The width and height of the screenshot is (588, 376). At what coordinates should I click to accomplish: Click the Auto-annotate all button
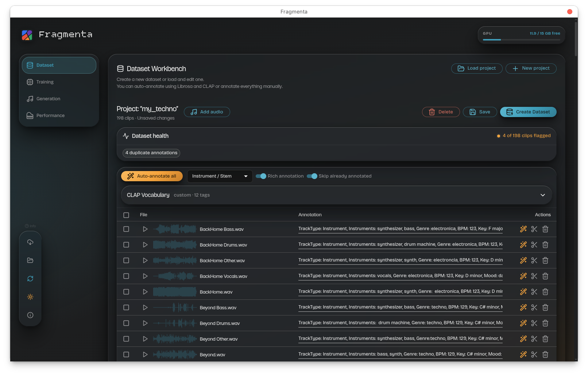tap(152, 176)
